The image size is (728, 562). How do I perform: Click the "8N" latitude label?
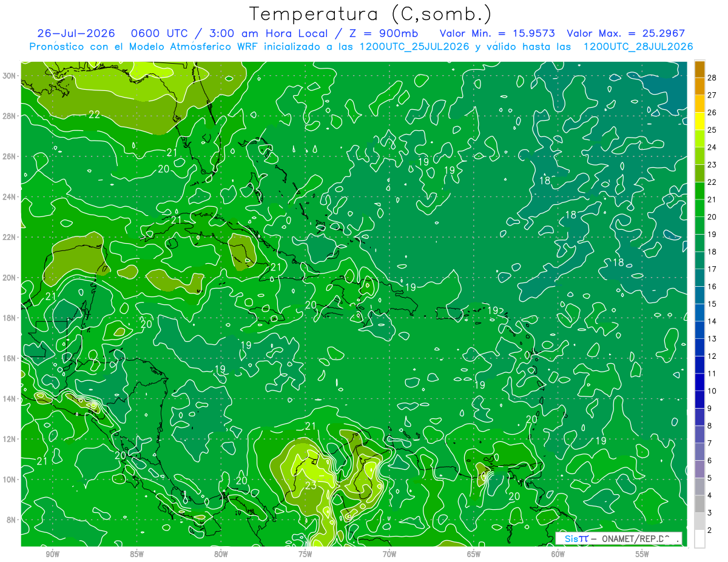(x=12, y=520)
